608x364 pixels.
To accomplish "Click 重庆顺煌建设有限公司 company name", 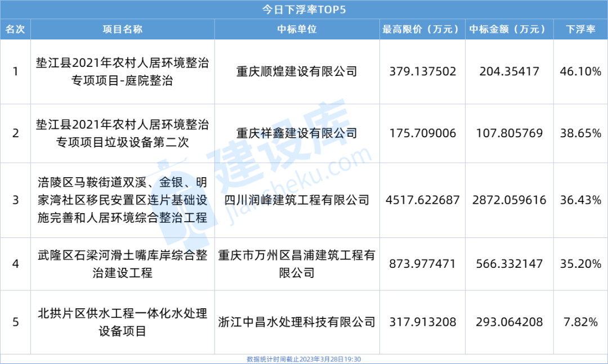I will pyautogui.click(x=297, y=72).
